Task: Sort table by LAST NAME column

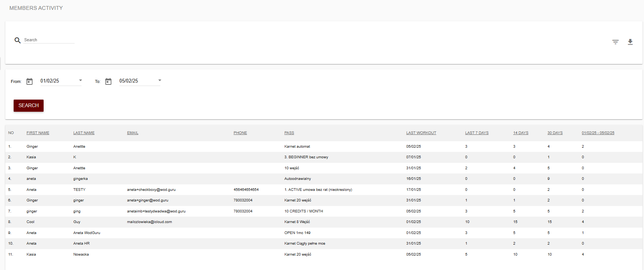Action: point(84,133)
